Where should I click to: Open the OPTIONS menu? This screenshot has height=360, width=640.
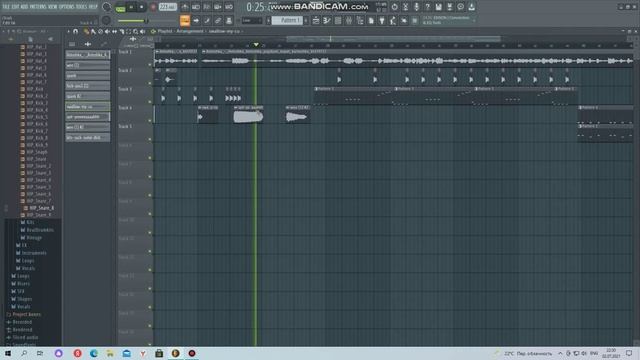(67, 7)
